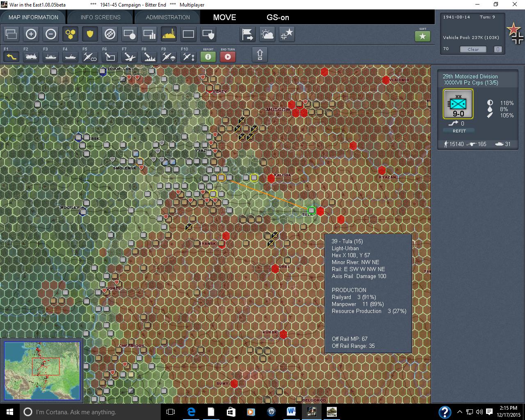
Task: Open the ADMINISTRATION tab
Action: [168, 17]
